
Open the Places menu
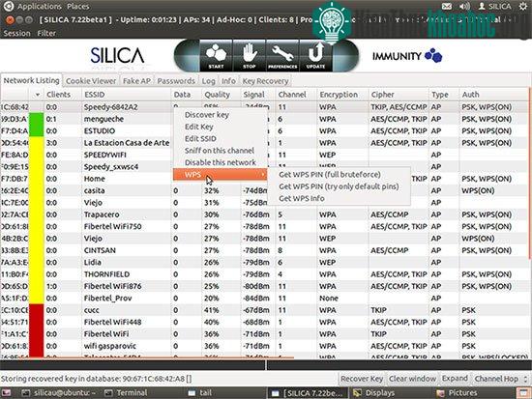pos(78,7)
